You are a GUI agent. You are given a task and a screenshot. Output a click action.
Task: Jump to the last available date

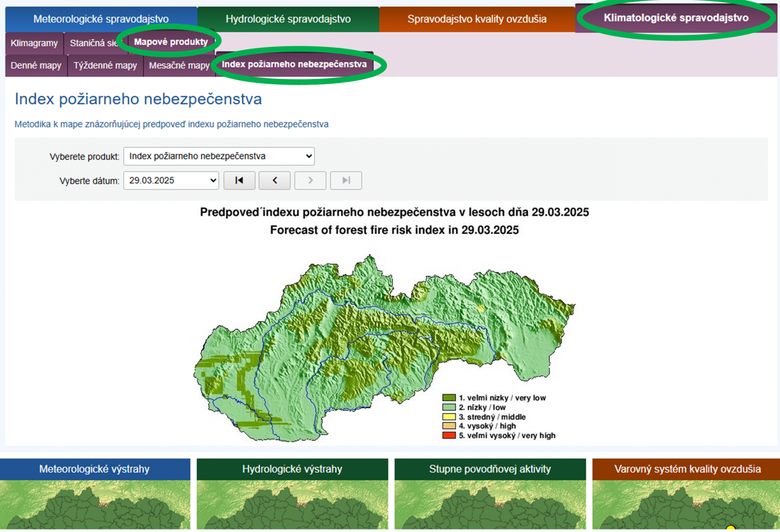pos(346,180)
